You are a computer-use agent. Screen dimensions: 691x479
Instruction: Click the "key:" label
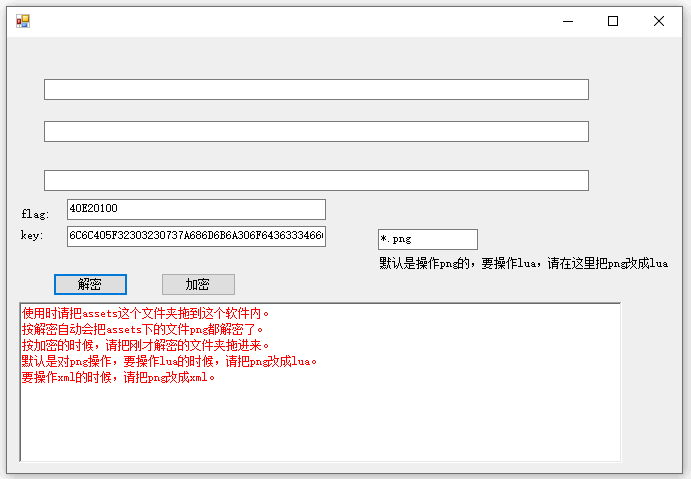tap(32, 235)
